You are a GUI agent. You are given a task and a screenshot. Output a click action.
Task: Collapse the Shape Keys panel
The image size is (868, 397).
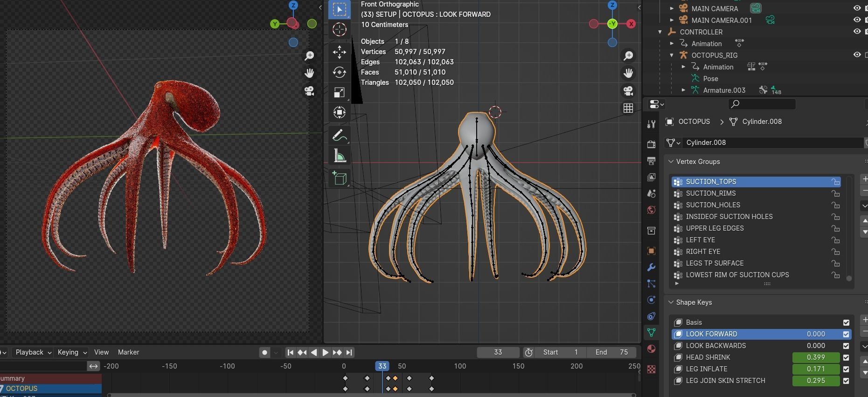tap(671, 302)
